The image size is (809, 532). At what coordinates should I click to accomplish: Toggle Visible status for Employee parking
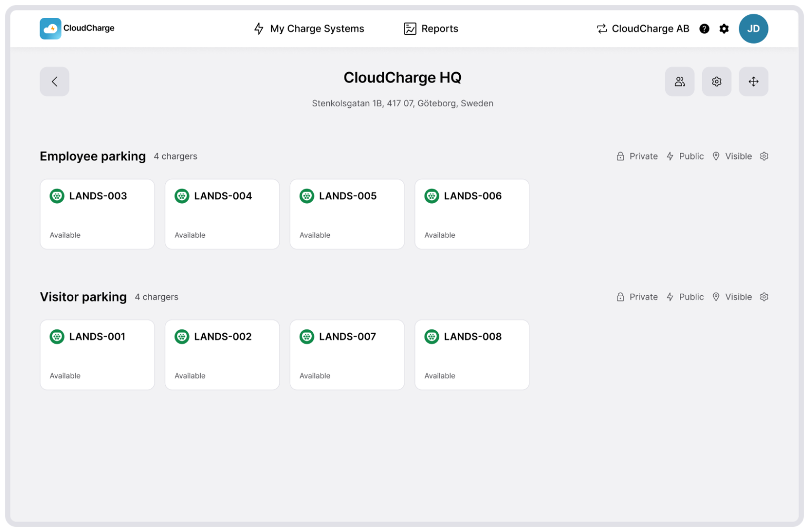point(732,156)
